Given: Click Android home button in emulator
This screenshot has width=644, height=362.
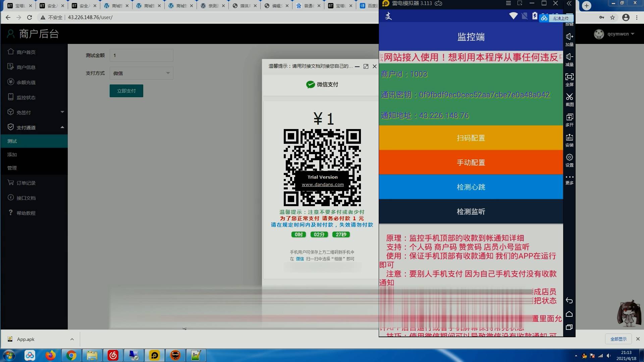Looking at the screenshot, I should 569,314.
